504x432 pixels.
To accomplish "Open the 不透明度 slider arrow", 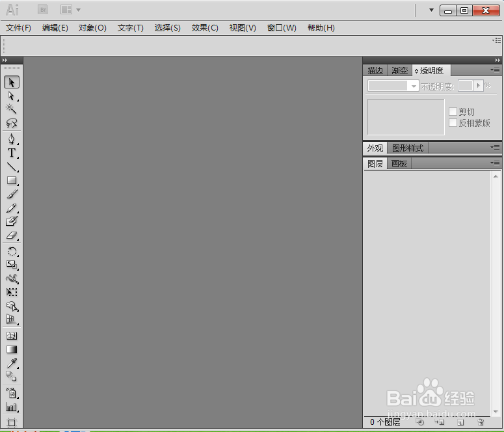I will [478, 86].
